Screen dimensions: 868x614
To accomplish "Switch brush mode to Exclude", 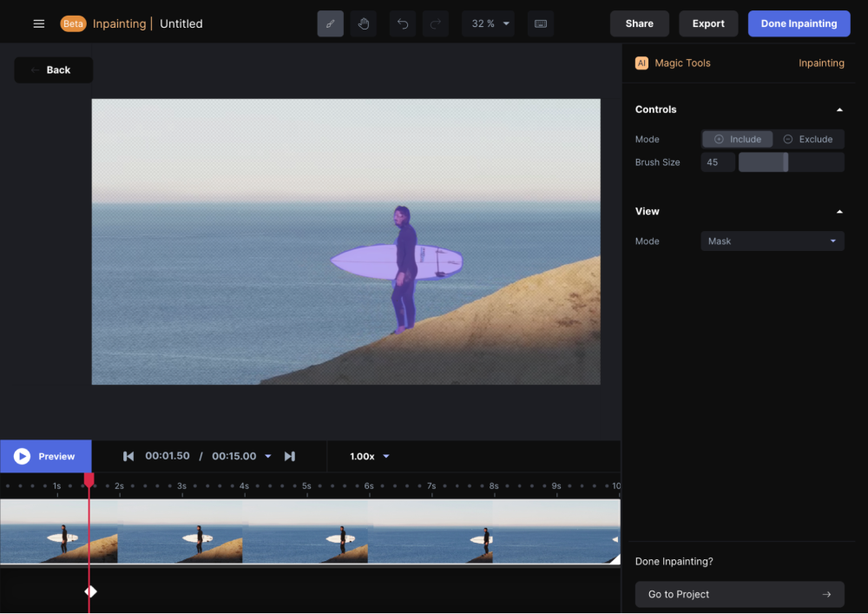I will point(808,139).
